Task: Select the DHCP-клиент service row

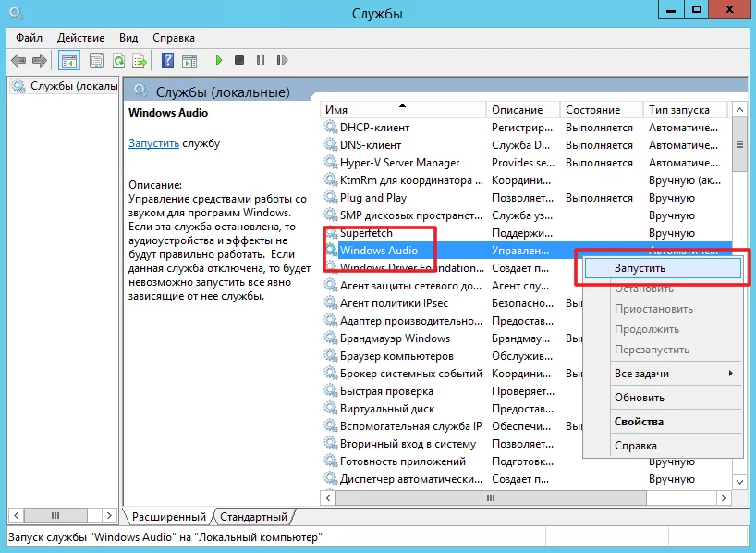Action: point(374,128)
